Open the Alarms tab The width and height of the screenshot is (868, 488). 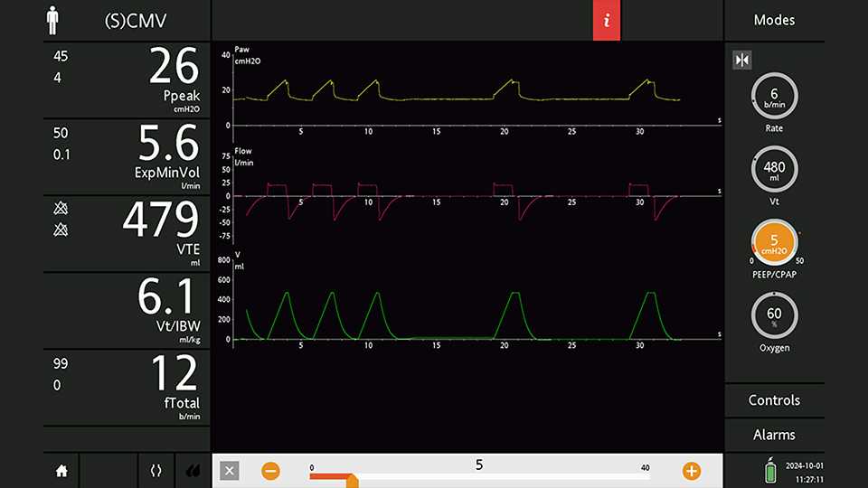click(x=774, y=435)
